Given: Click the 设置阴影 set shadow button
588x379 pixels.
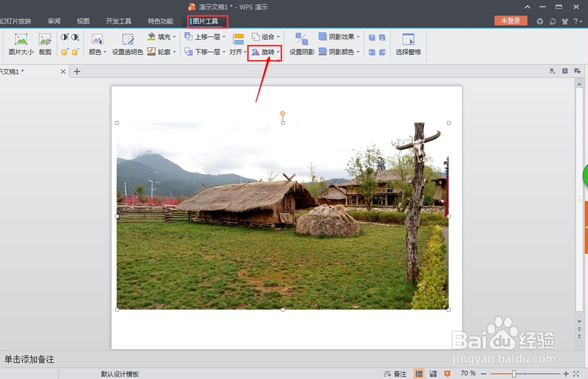Looking at the screenshot, I should coord(302,44).
